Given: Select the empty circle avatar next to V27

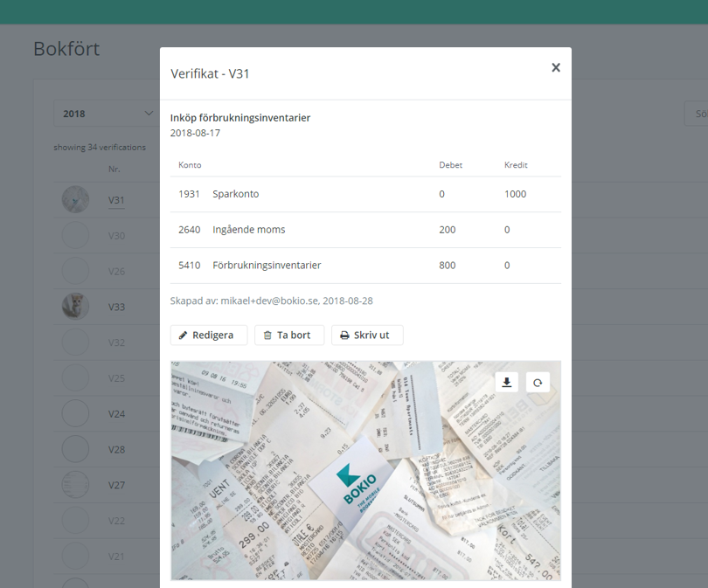Looking at the screenshot, I should click(75, 485).
